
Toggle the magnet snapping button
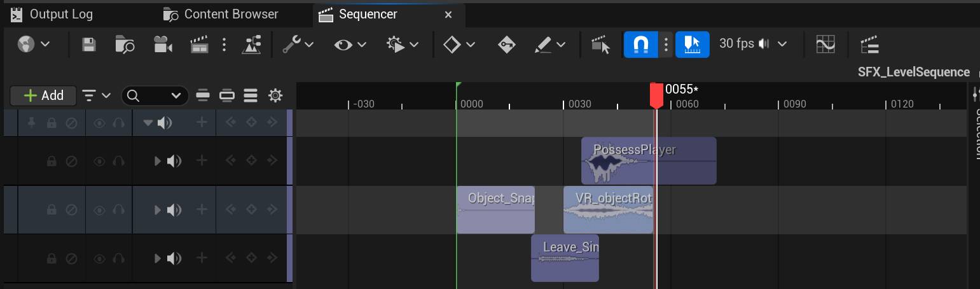(x=641, y=45)
